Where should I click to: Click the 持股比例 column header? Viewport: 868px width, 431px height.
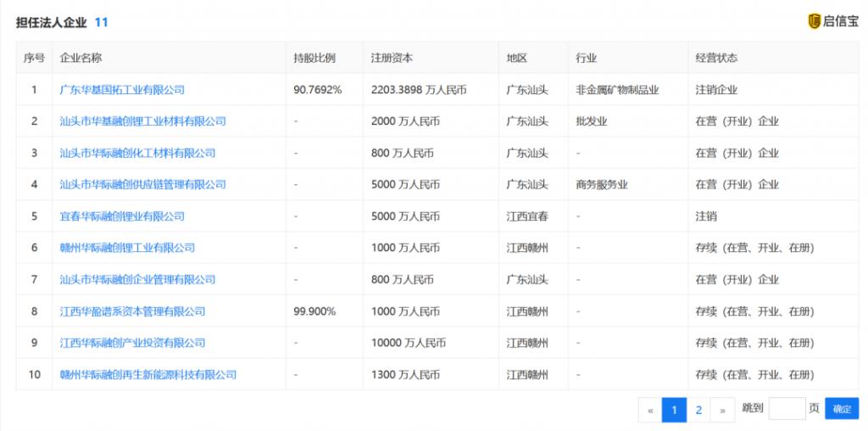(314, 58)
